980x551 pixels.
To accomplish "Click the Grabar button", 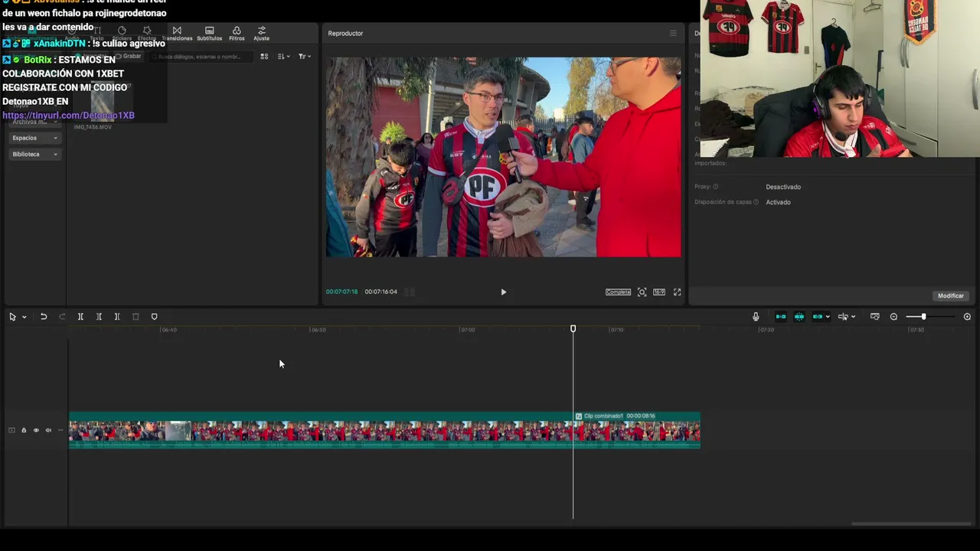I will [x=129, y=56].
